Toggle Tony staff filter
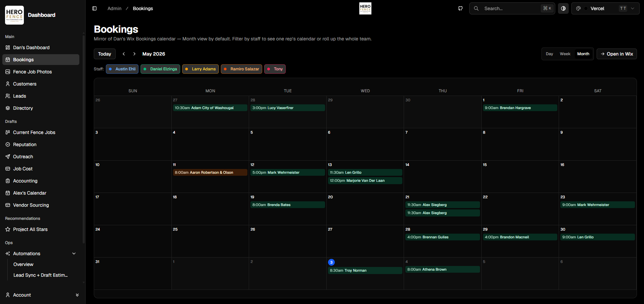 coord(275,69)
